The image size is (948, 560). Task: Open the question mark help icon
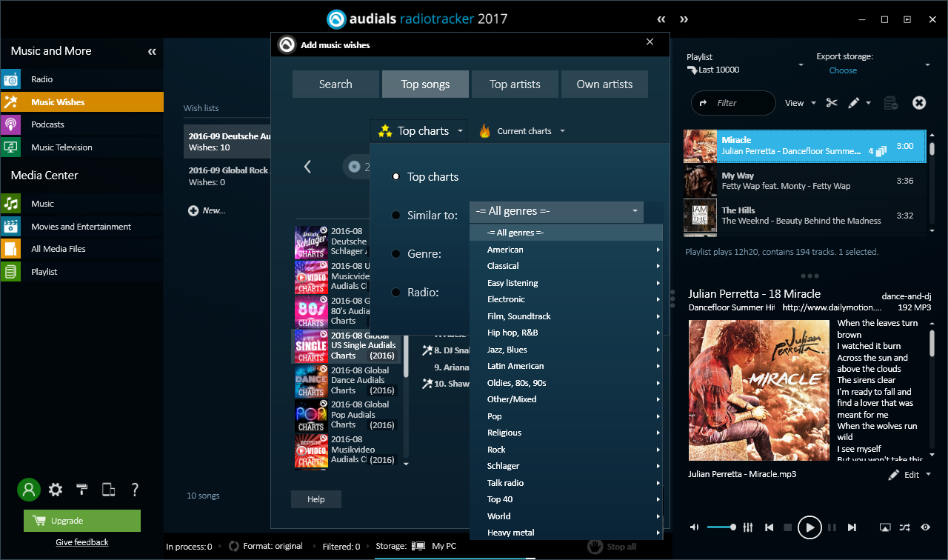(135, 490)
